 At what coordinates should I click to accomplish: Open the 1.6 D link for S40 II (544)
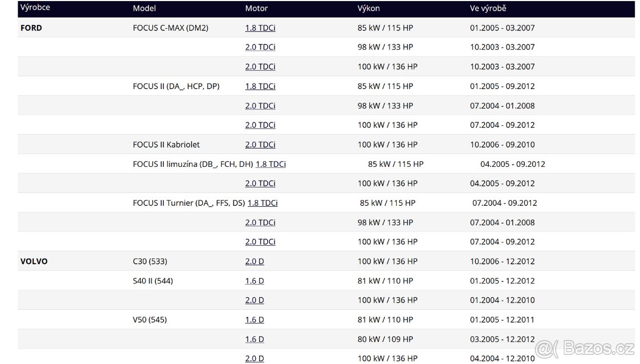pyautogui.click(x=254, y=281)
